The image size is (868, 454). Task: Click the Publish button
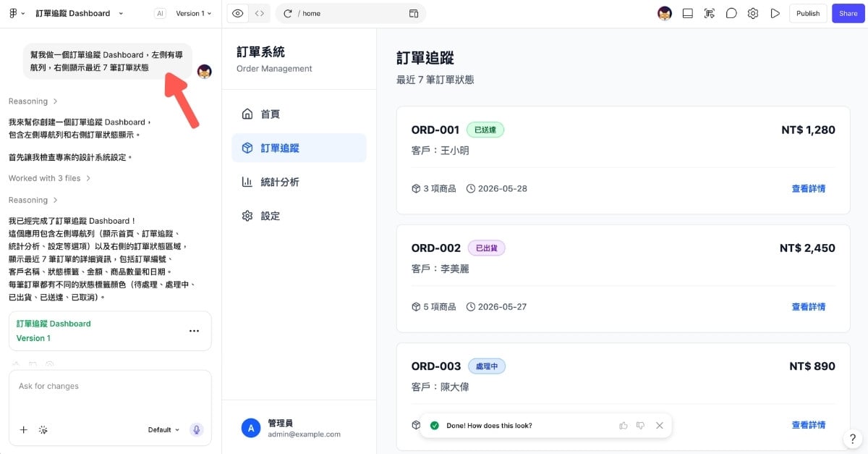pos(808,13)
